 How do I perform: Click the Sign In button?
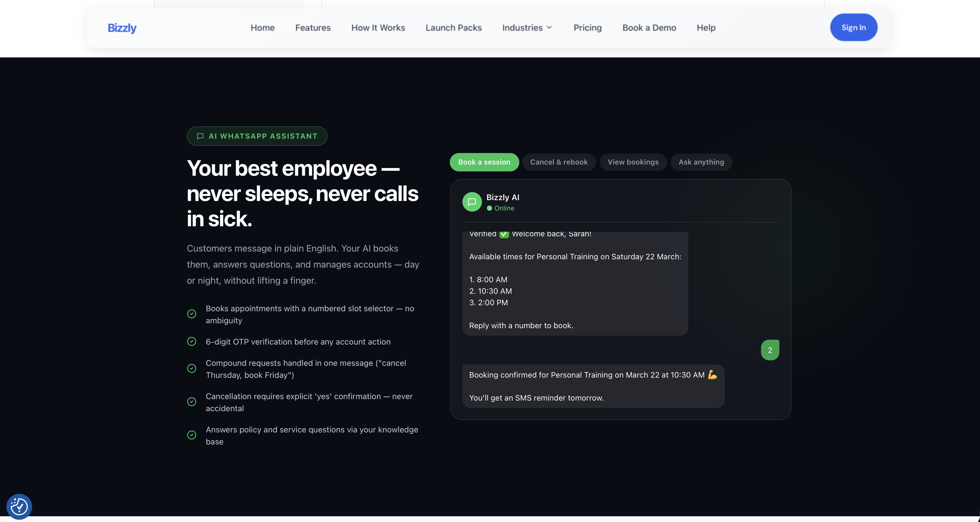[x=853, y=27]
